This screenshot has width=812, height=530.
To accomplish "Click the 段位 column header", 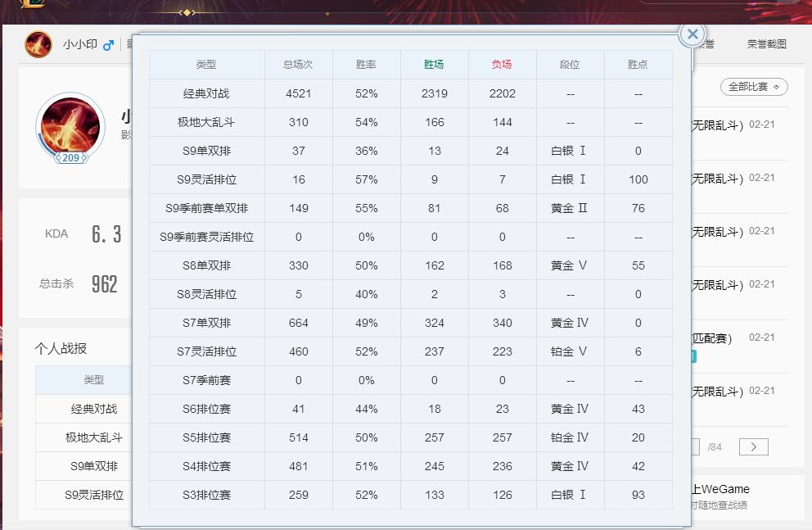I will (570, 65).
